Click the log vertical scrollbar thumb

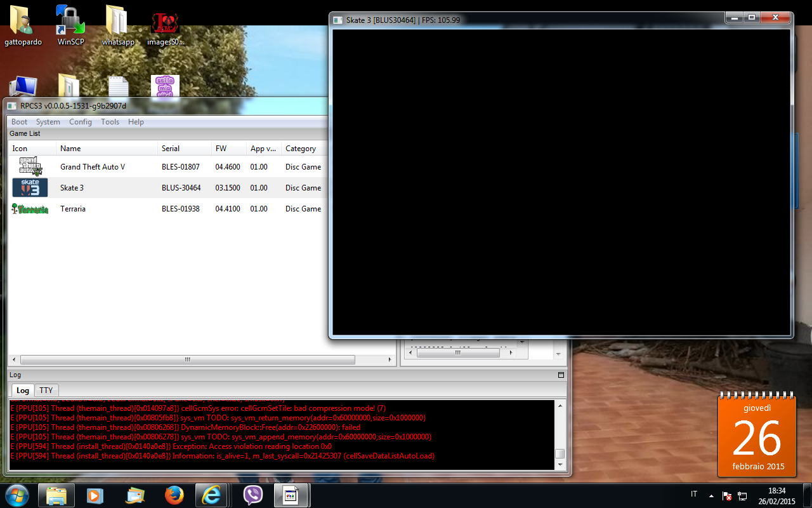coord(560,453)
